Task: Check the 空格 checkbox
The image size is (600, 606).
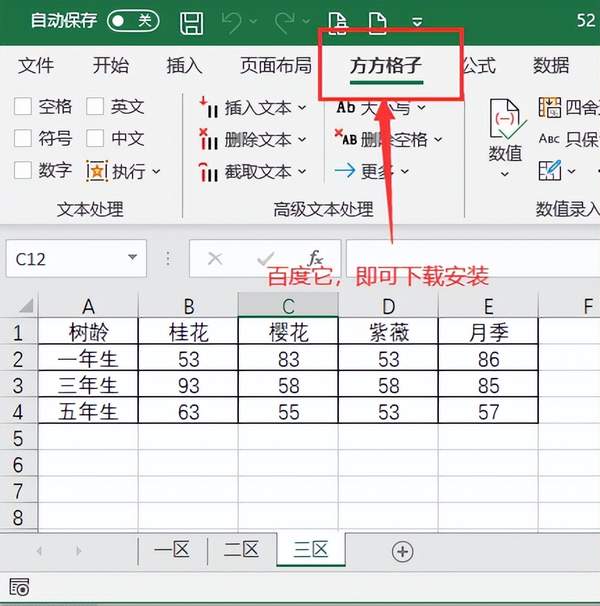Action: pyautogui.click(x=22, y=106)
